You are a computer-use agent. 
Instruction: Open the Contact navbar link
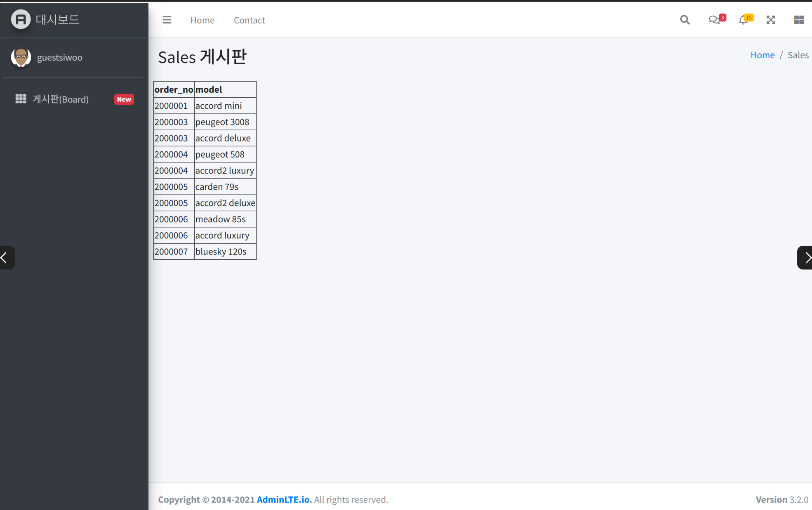[x=249, y=20]
